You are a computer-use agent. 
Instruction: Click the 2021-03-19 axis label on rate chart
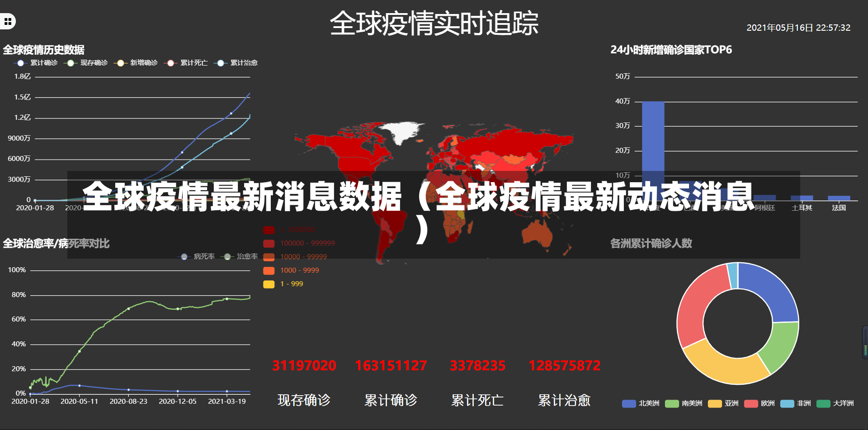227,402
